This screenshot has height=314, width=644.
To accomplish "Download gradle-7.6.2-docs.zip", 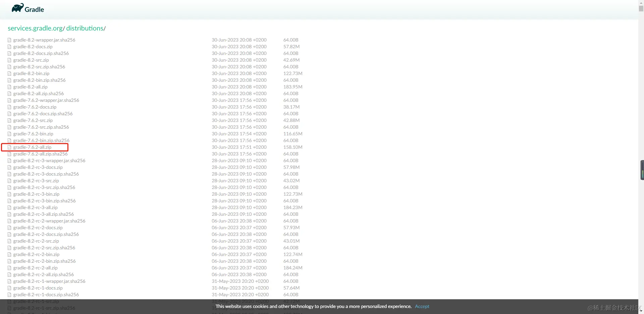I will tap(35, 107).
